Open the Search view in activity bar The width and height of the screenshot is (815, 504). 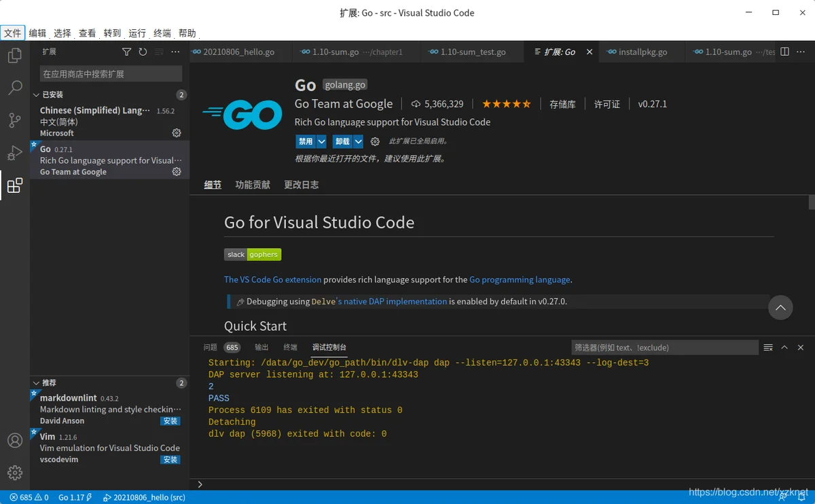click(x=14, y=88)
